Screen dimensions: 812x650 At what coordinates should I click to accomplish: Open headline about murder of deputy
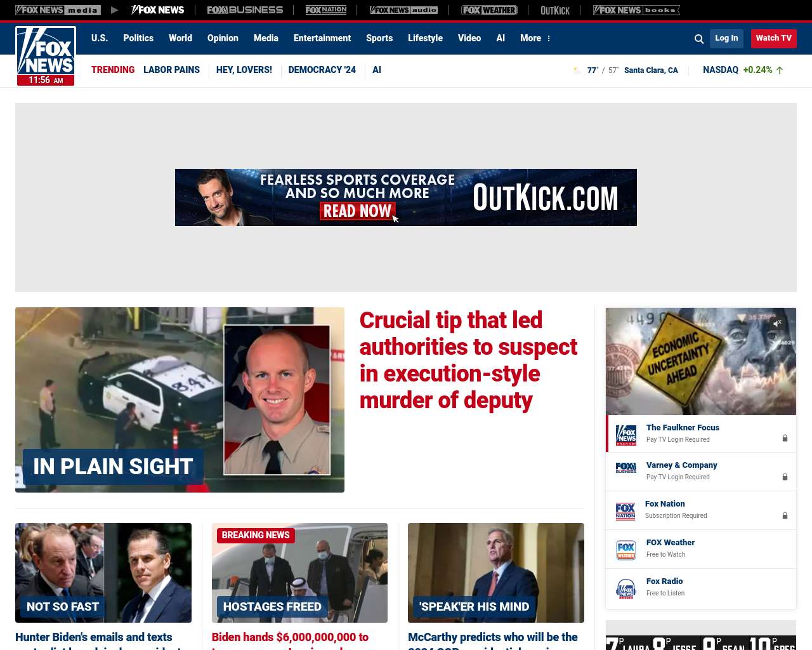click(468, 360)
